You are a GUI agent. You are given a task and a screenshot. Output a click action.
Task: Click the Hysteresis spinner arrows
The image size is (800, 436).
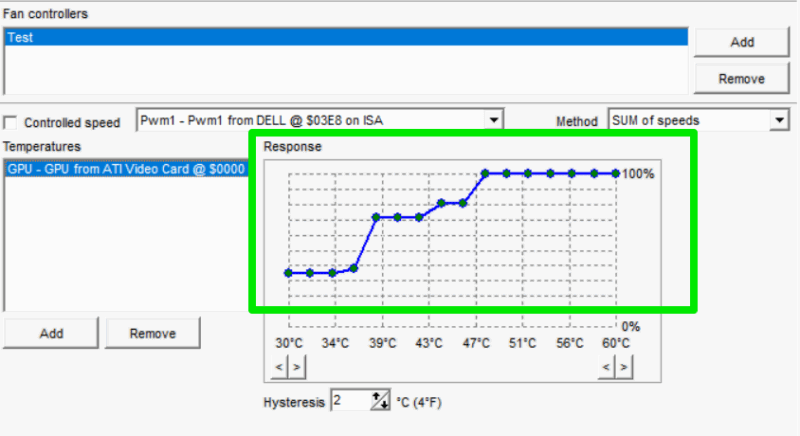point(380,401)
